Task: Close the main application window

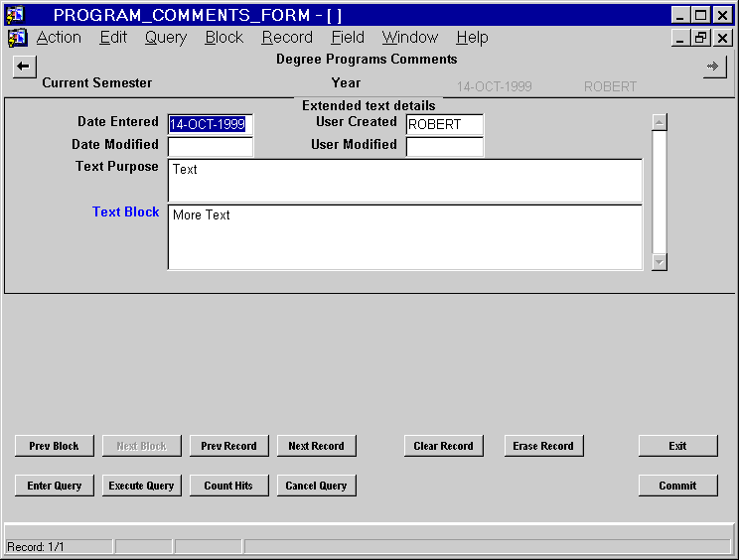Action: [722, 15]
